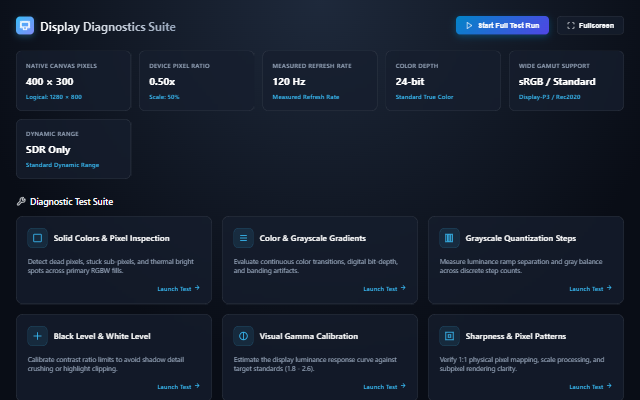640x400 pixels.
Task: Select the Dynamic Range SDR Only card
Action: (x=73, y=149)
